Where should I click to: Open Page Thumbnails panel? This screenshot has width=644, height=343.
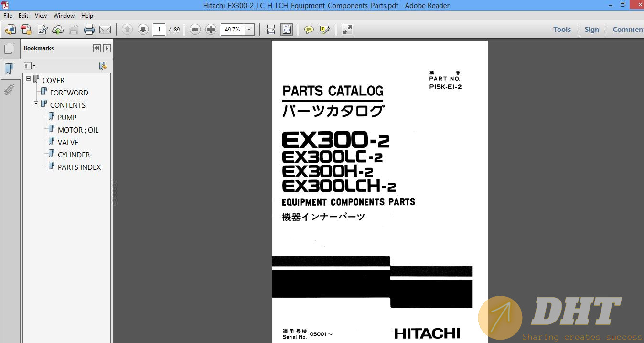coord(9,48)
